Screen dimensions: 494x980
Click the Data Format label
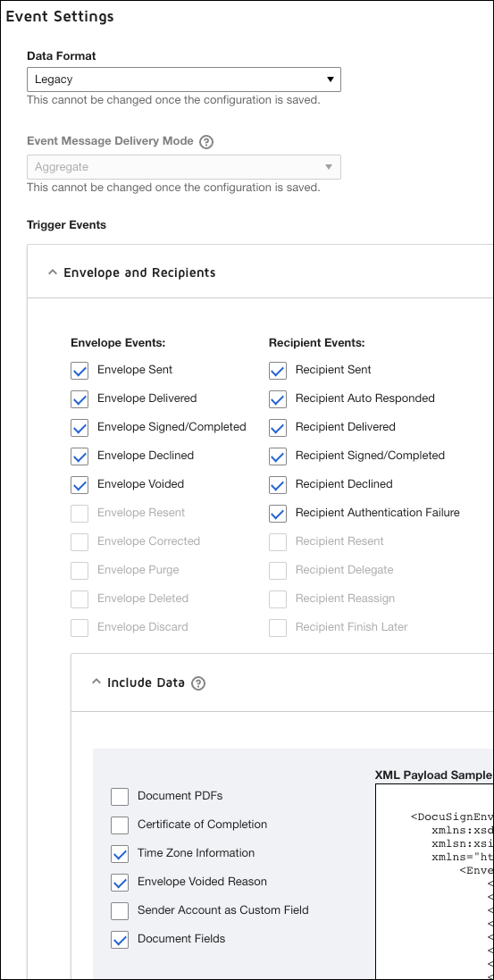[x=62, y=55]
